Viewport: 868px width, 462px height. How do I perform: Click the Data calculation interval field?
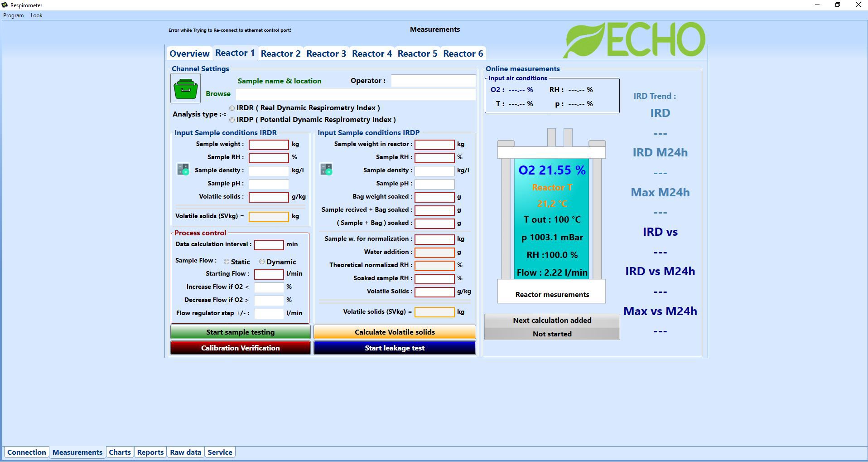269,245
